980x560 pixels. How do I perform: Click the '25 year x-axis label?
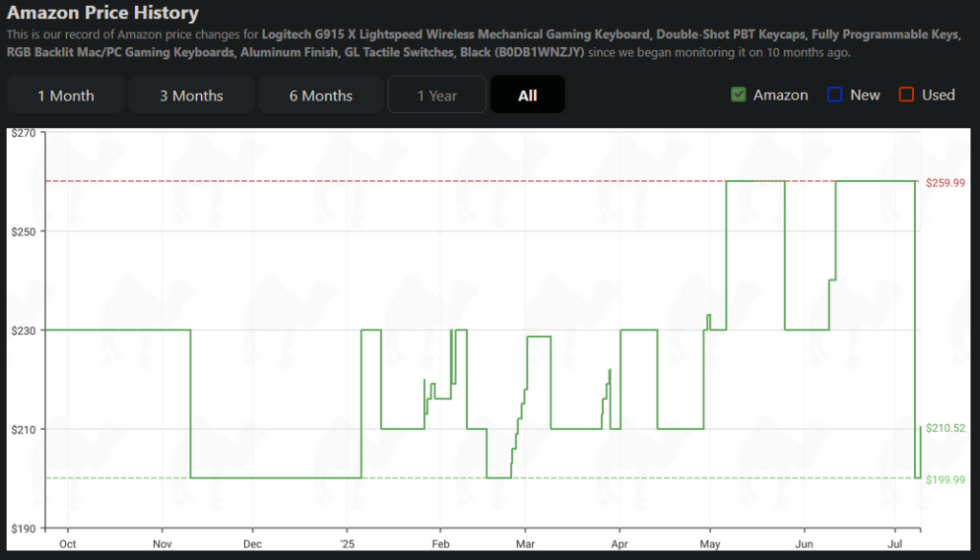[347, 544]
